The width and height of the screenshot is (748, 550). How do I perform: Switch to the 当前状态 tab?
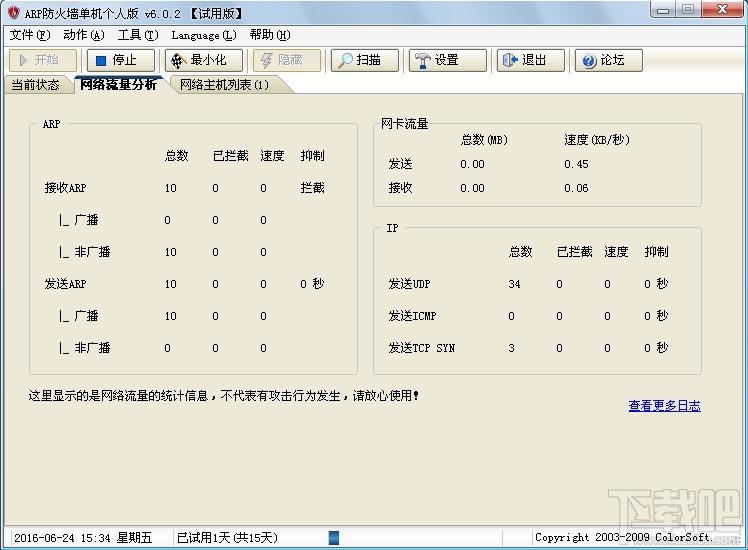(35, 85)
